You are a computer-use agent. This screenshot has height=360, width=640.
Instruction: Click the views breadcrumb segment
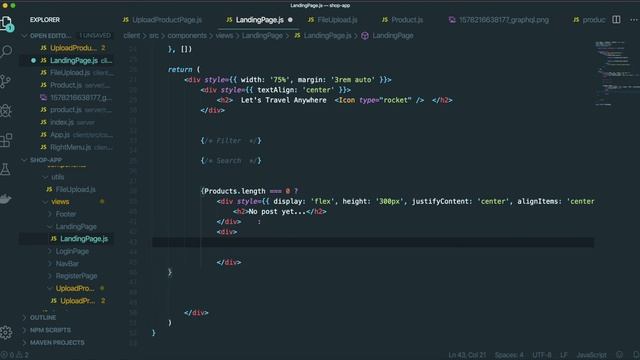point(224,36)
